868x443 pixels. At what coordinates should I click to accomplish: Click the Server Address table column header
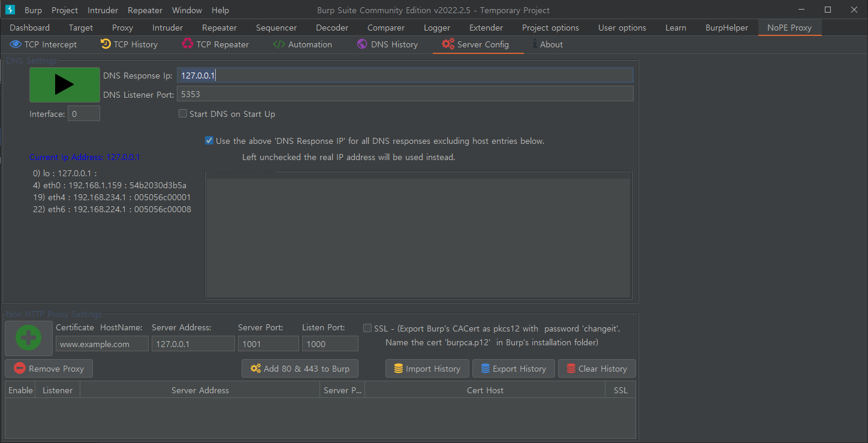tap(200, 390)
